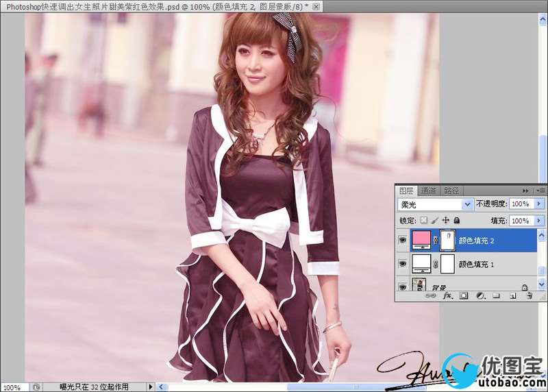Image resolution: width=548 pixels, height=392 pixels.
Task: Click the canvas horizontal scrollbar thumb
Action: [x=356, y=387]
